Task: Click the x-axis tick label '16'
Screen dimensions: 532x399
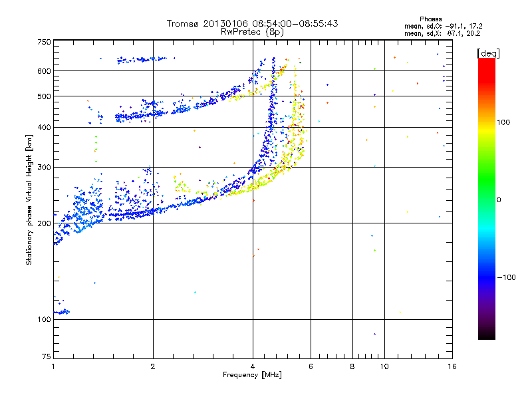Action: (452, 366)
